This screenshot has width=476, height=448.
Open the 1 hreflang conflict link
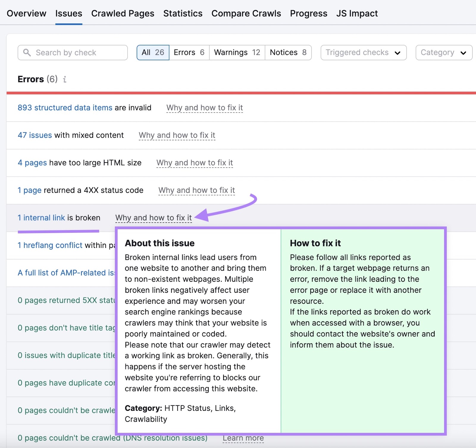coord(50,245)
